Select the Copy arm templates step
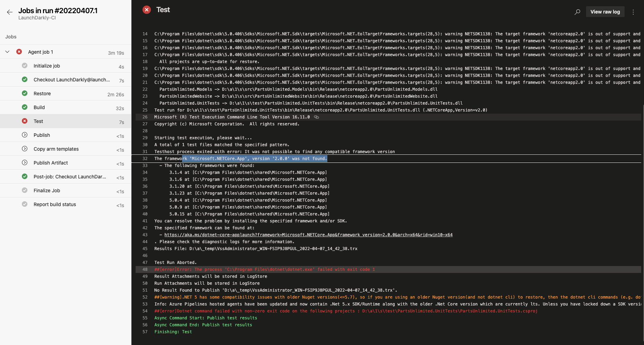 pos(66,149)
